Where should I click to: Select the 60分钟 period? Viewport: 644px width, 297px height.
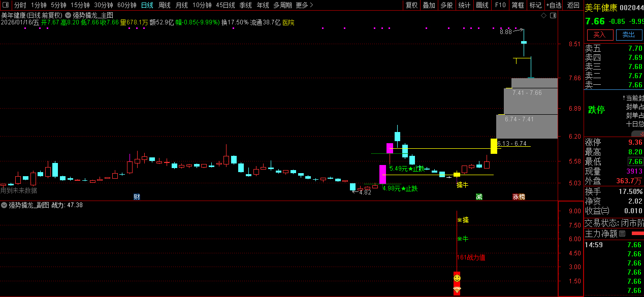[127, 5]
